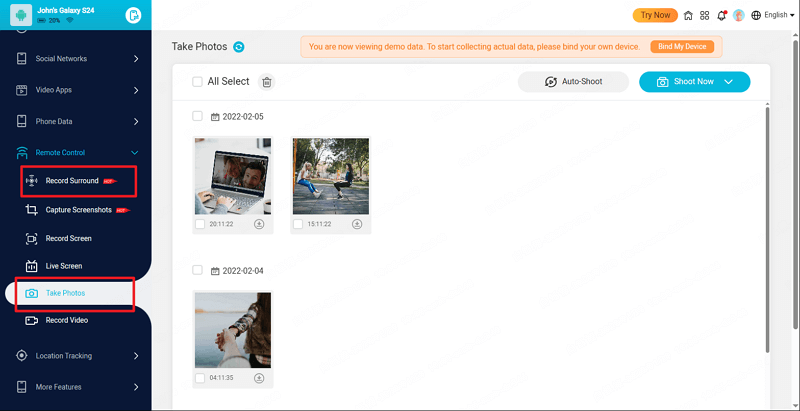The width and height of the screenshot is (800, 411).
Task: Expand Social Networks chevron
Action: click(x=136, y=59)
